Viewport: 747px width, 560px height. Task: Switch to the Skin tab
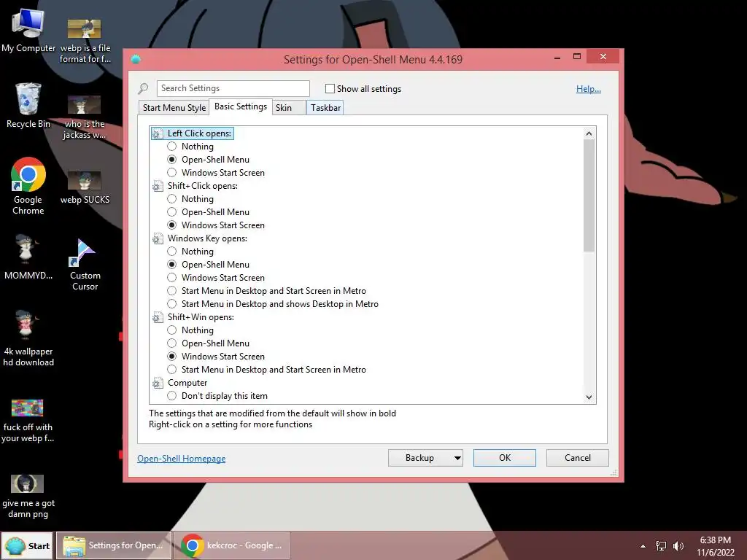289,108
